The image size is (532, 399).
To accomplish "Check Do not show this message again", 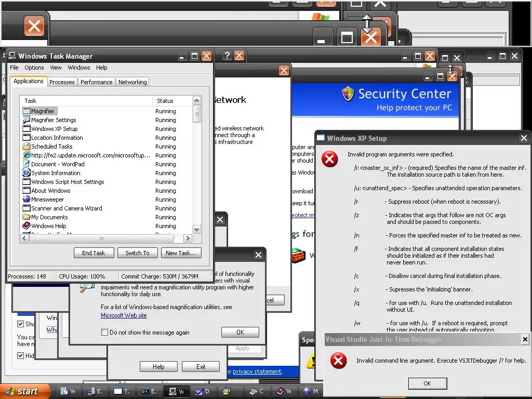I will tap(104, 332).
